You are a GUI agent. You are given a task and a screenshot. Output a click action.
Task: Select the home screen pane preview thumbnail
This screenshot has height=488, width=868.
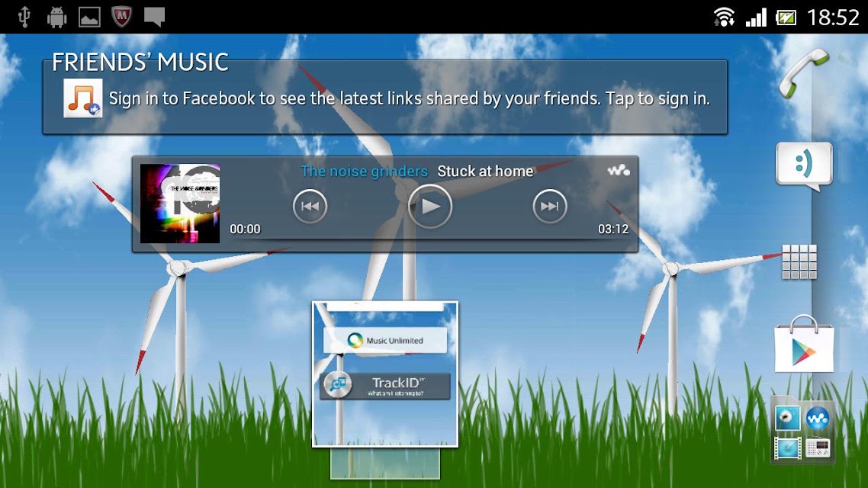pos(385,374)
